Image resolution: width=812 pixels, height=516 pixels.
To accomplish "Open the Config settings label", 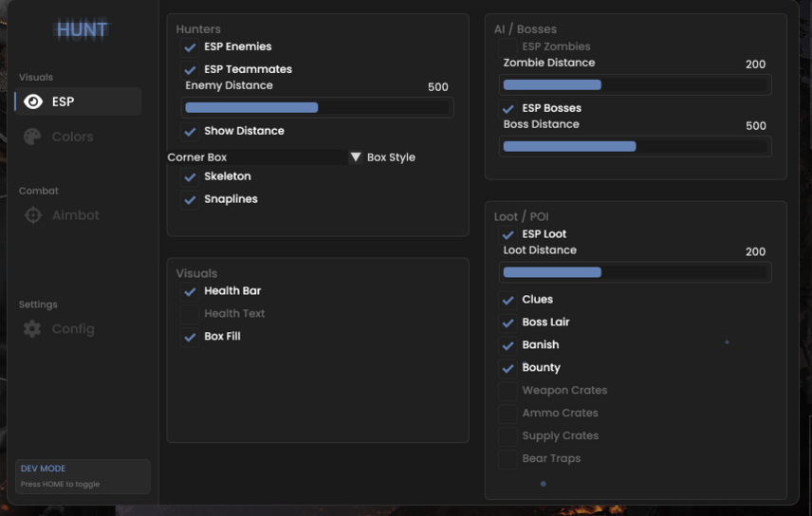I will [x=73, y=329].
